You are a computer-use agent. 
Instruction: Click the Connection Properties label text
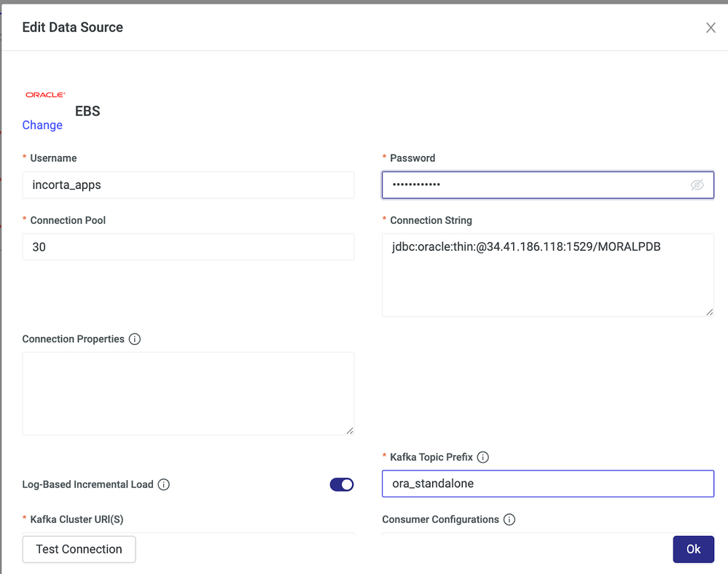[74, 339]
